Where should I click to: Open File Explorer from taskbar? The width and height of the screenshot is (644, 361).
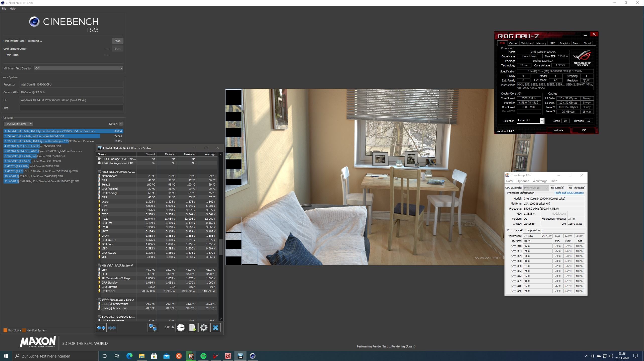point(142,356)
